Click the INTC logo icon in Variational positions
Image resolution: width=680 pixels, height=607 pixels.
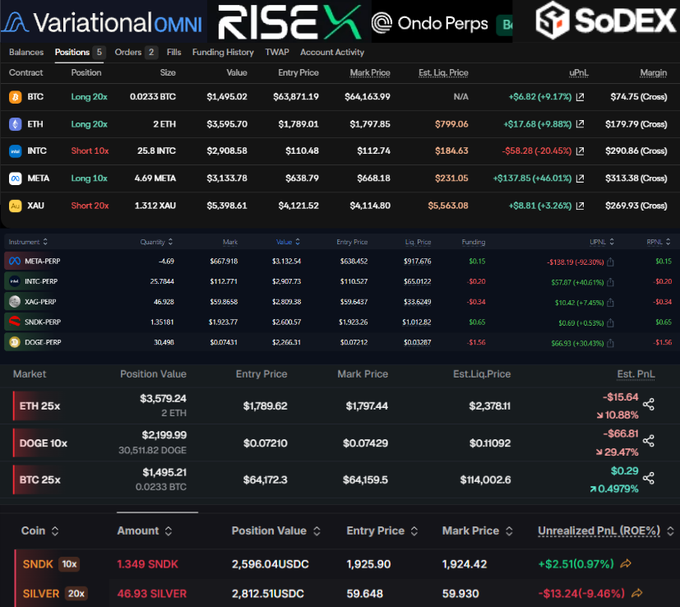15,151
